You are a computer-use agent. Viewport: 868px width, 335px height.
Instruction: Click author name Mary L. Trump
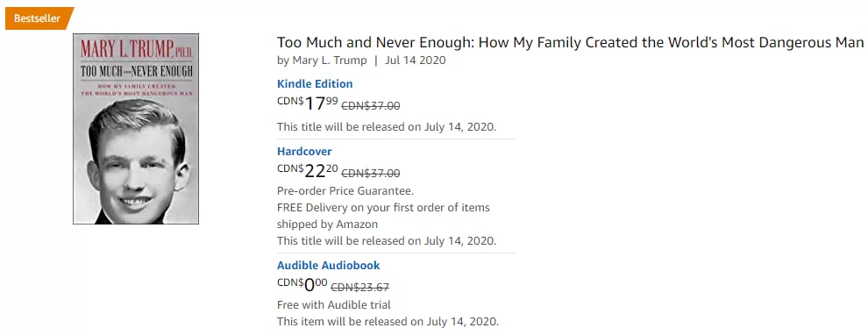pyautogui.click(x=329, y=61)
